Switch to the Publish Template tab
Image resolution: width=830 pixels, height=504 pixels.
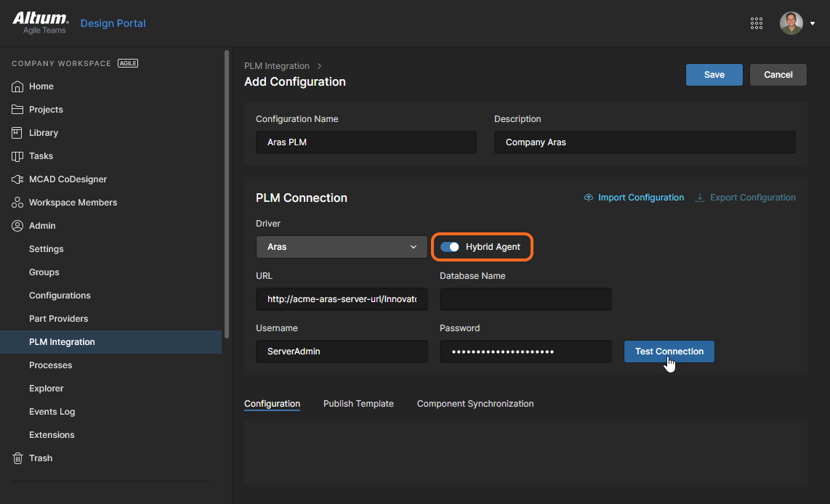click(358, 404)
